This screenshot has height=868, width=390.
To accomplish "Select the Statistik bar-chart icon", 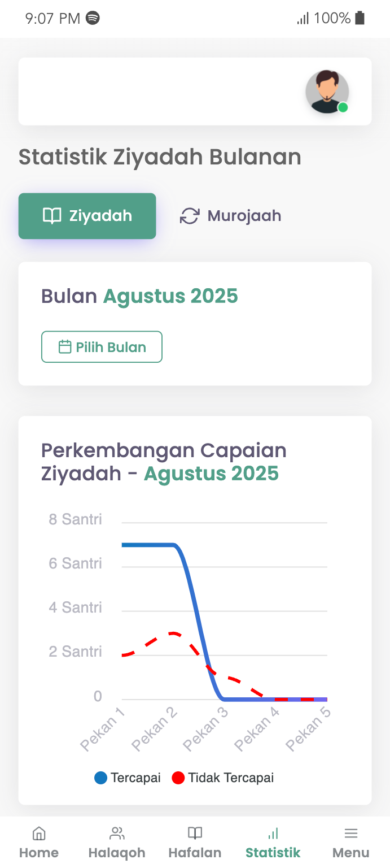I will pos(273,832).
